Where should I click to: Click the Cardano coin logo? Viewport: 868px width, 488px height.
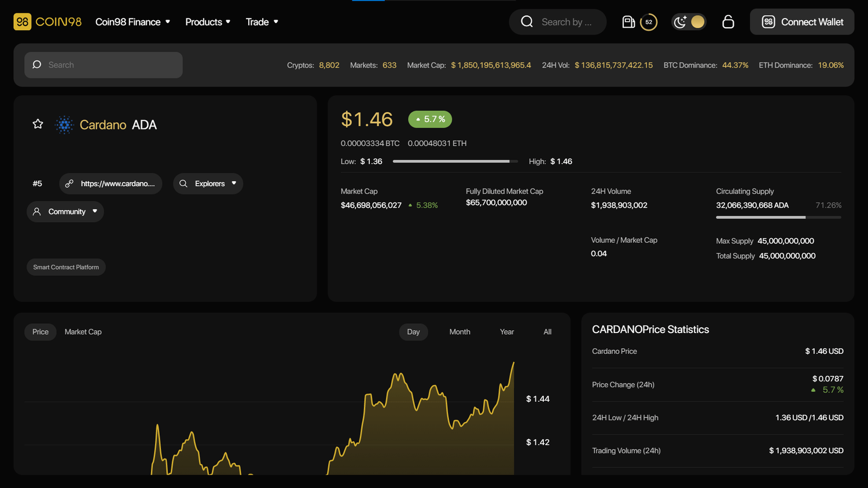[64, 125]
